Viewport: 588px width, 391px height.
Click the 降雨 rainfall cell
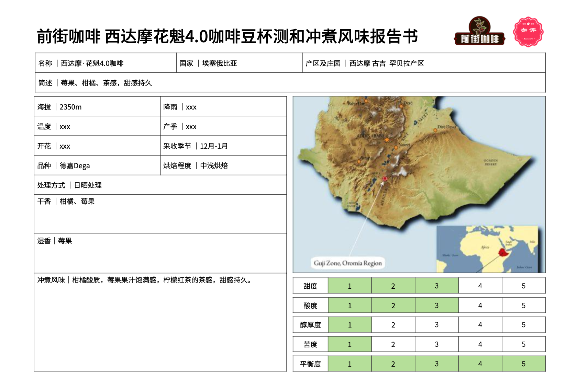[223, 107]
